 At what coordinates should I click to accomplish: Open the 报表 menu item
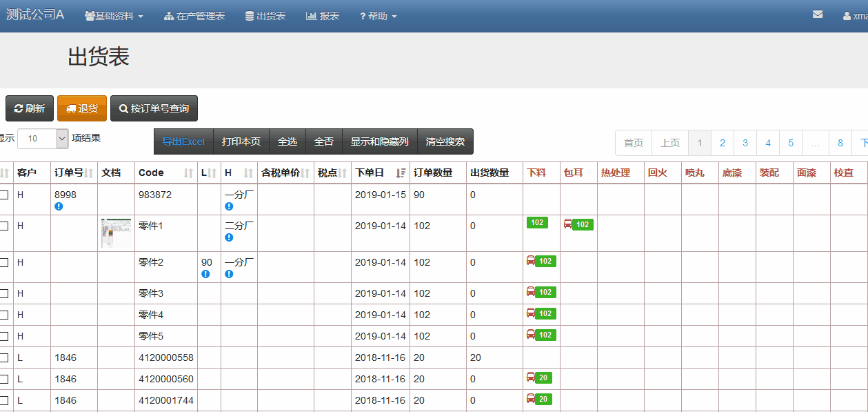tap(323, 16)
